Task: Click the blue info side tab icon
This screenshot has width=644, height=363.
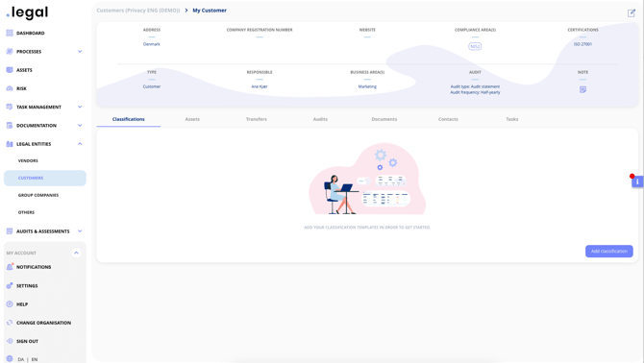Action: (637, 181)
